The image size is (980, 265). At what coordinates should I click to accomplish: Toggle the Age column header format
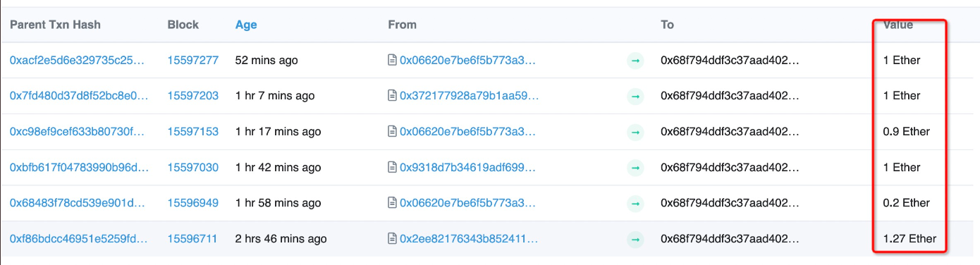point(246,25)
